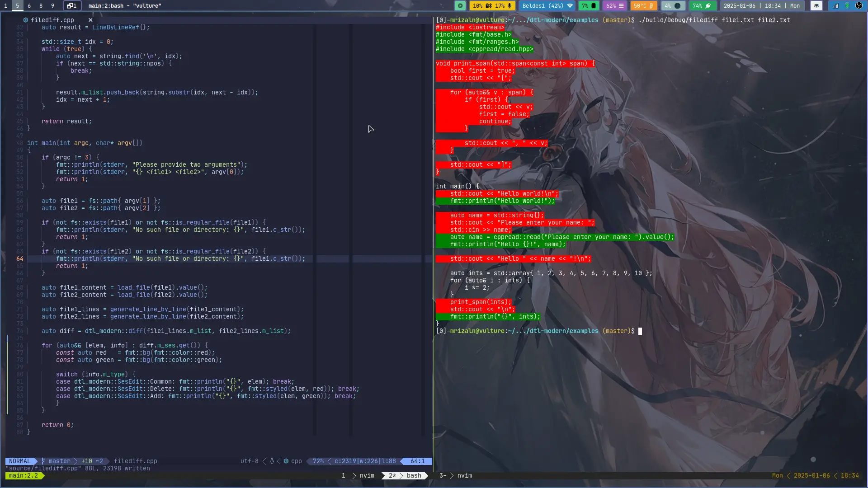Click the network bars tray icon
The width and height of the screenshot is (868, 488).
coord(835,6)
